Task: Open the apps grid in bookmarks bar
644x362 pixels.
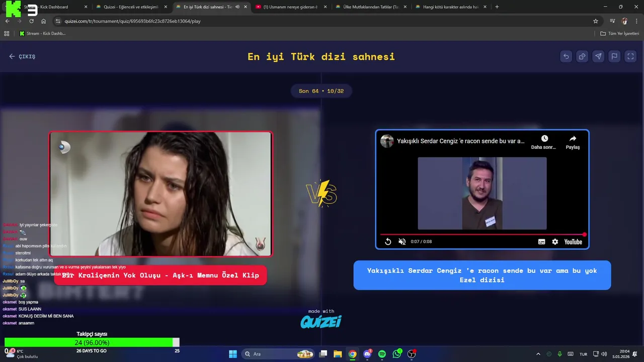Action: click(7, 34)
